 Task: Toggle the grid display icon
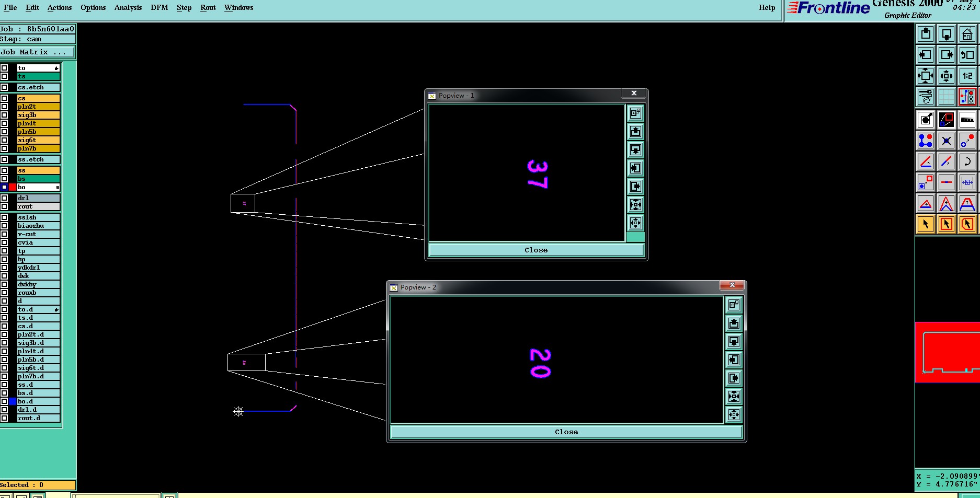click(947, 97)
